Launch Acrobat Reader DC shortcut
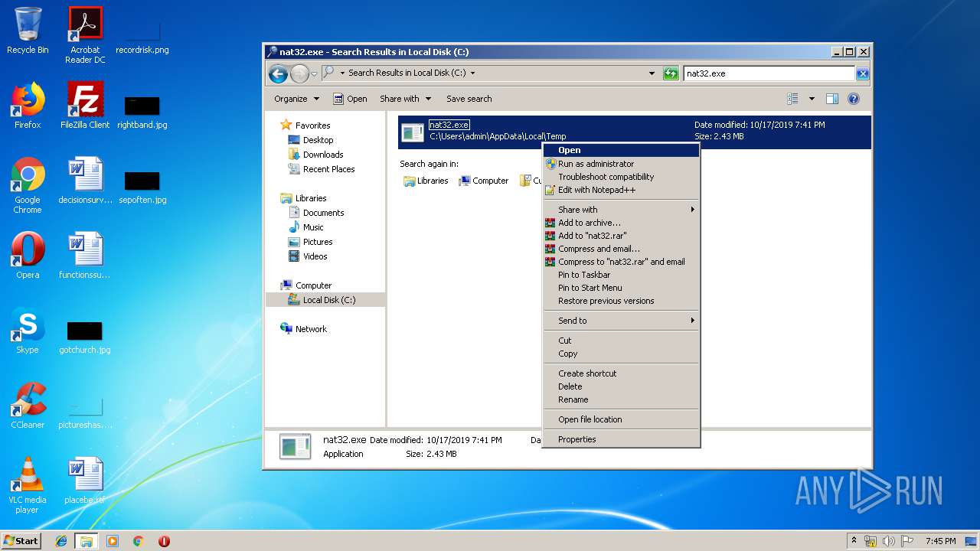This screenshot has height=551, width=980. point(85,35)
